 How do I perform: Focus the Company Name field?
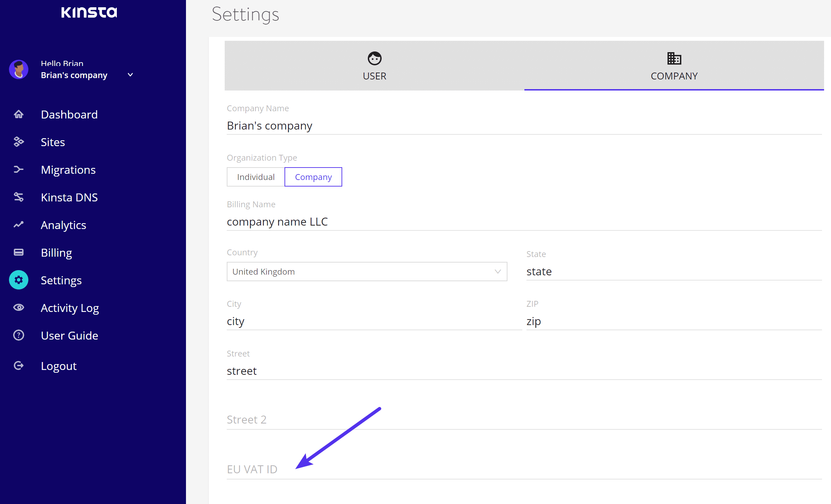coord(524,126)
